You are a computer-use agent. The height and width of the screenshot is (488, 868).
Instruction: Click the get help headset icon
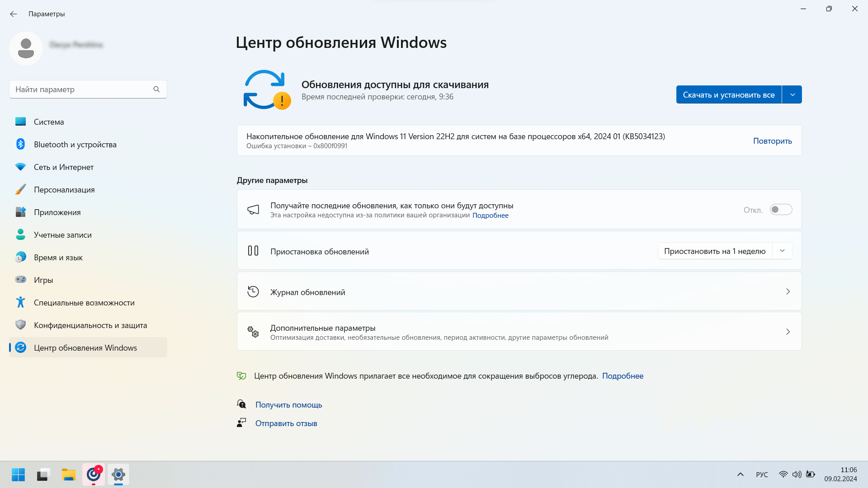[x=241, y=404]
